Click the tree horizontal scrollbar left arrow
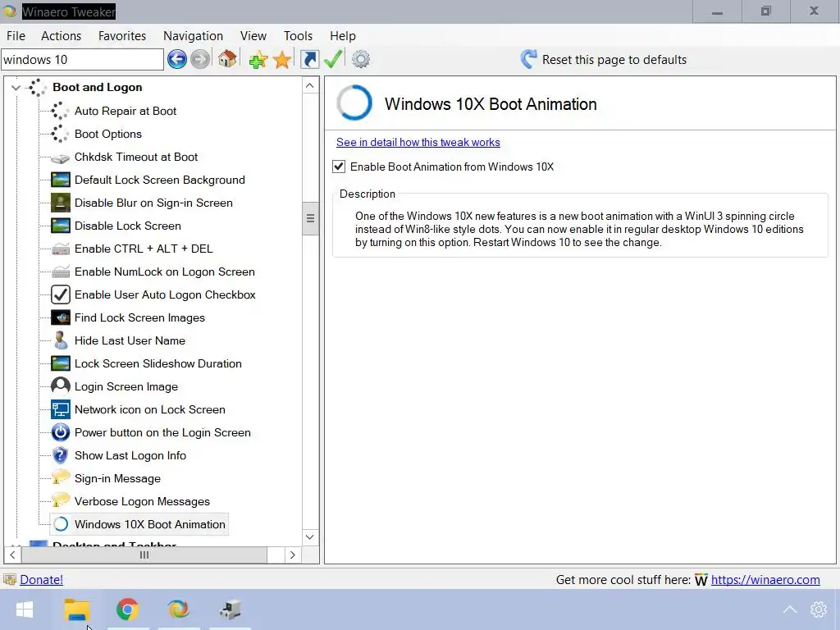The height and width of the screenshot is (630, 840). click(x=12, y=555)
